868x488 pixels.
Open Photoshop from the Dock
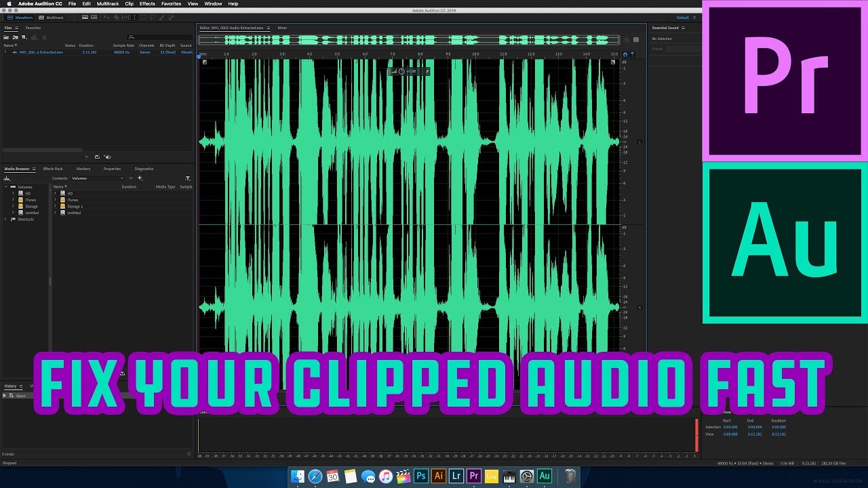(421, 476)
